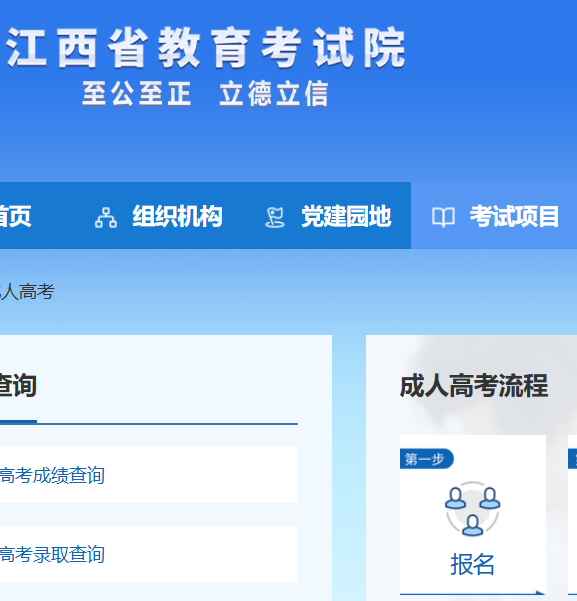Open the 组织机构 navigation menu item

click(177, 217)
